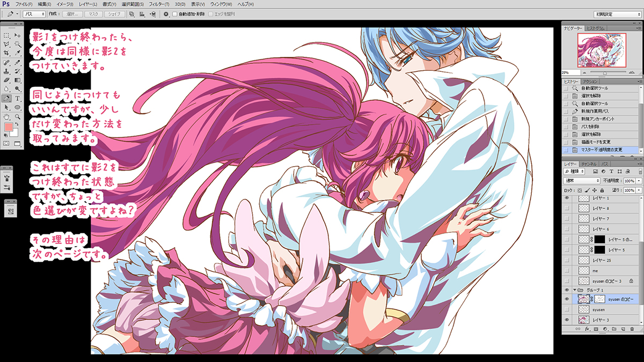Screen dimensions: 644x362
Task: Select 新規作業用パス history state
Action: 596,111
